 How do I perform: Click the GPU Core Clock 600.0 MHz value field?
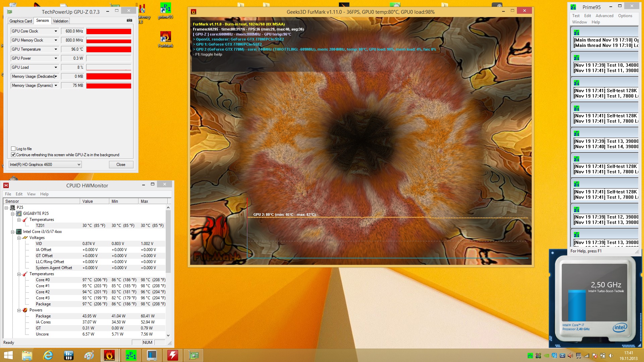pos(72,31)
